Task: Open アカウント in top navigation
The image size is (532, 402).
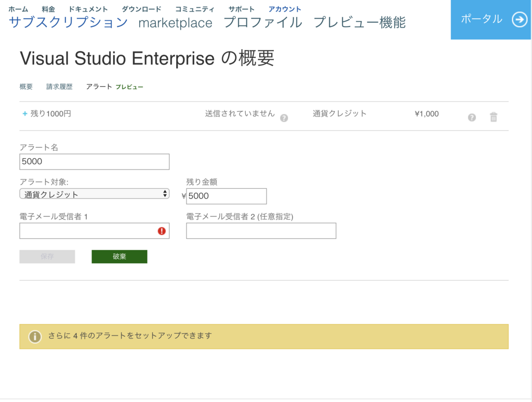Action: click(285, 9)
